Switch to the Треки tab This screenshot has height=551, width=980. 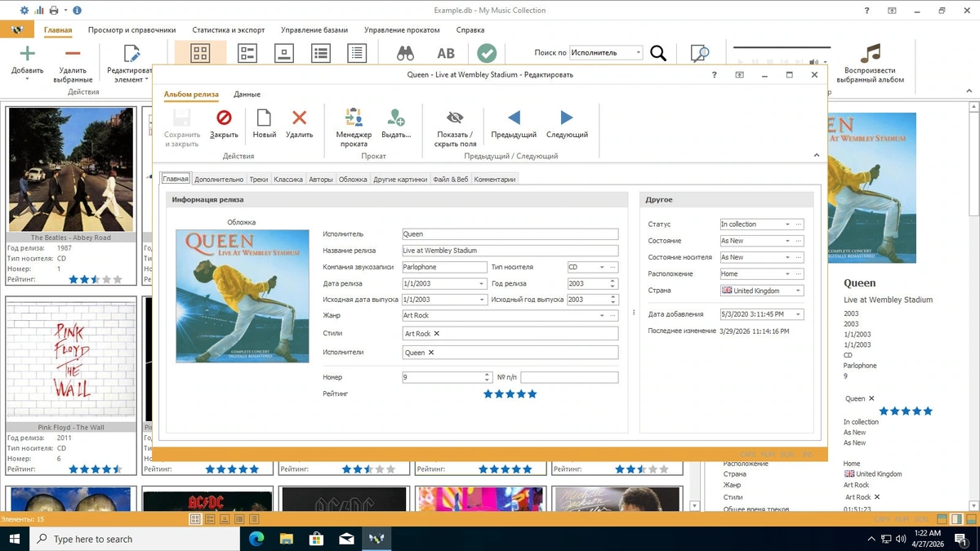point(259,179)
